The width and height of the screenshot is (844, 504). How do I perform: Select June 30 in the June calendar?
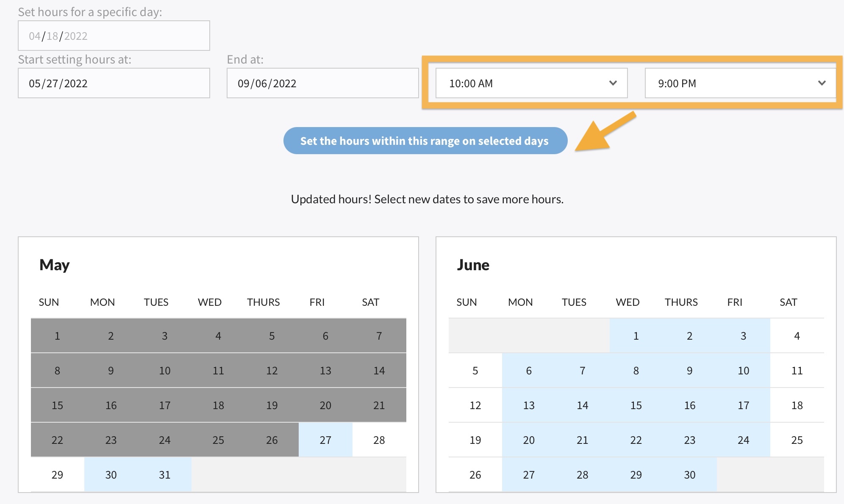pyautogui.click(x=689, y=475)
